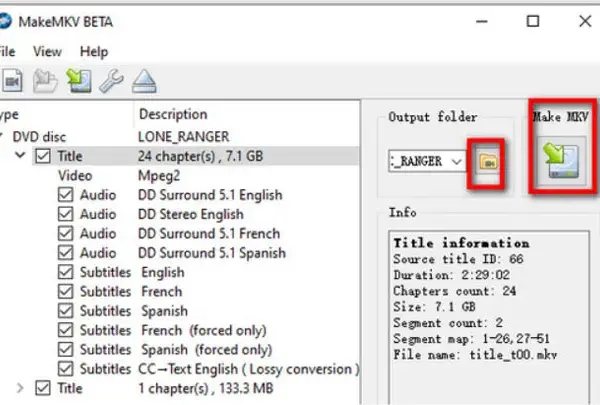This screenshot has width=600, height=405.
Task: Select the DVD disc LONE_RANGER row
Action: click(179, 137)
